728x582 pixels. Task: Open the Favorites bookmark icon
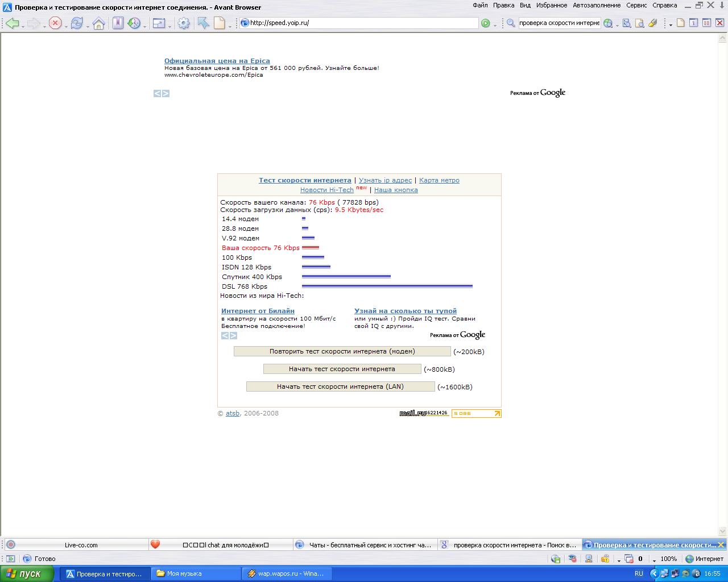(118, 23)
